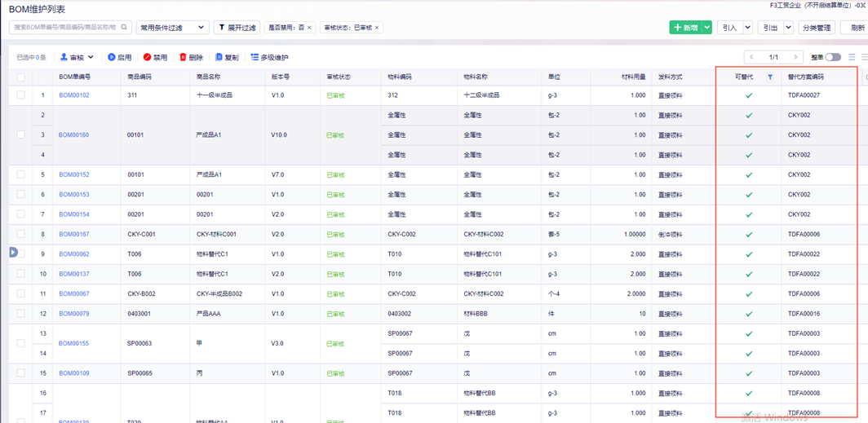Screen dimensions: 868x423
Task: Remove the 是否禁用：否 filter chip
Action: coord(309,28)
